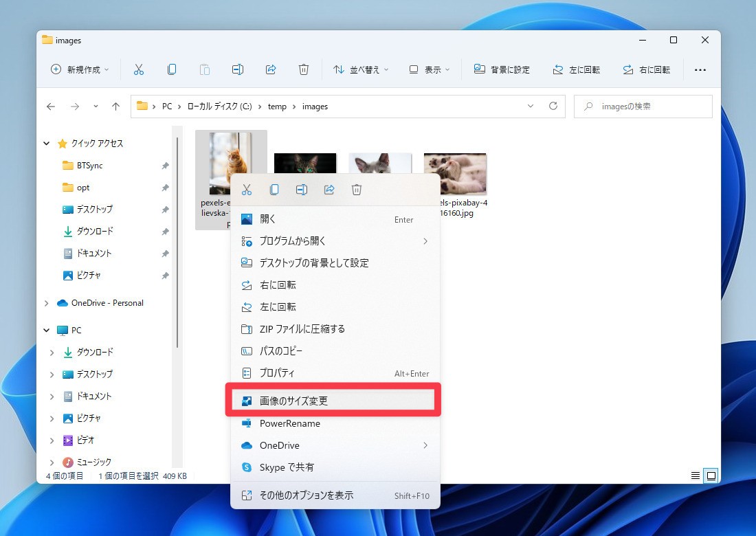The image size is (756, 536).
Task: Click the scissors cut icon in context menu
Action: (247, 190)
